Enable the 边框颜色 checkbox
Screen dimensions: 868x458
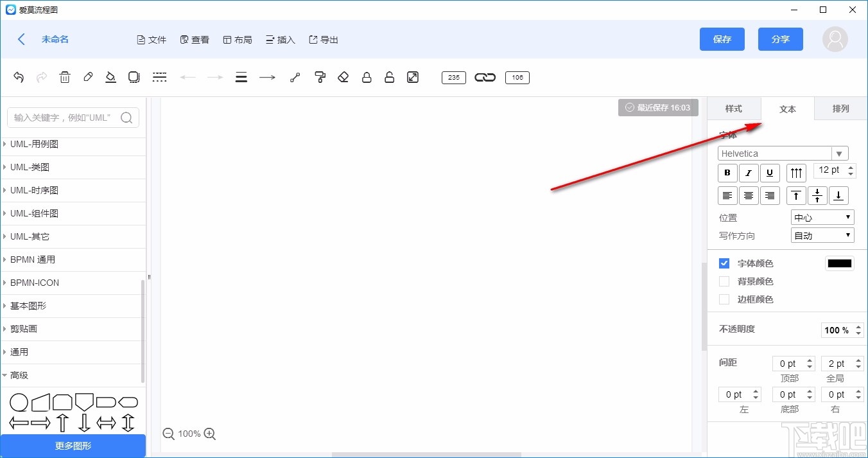click(724, 299)
